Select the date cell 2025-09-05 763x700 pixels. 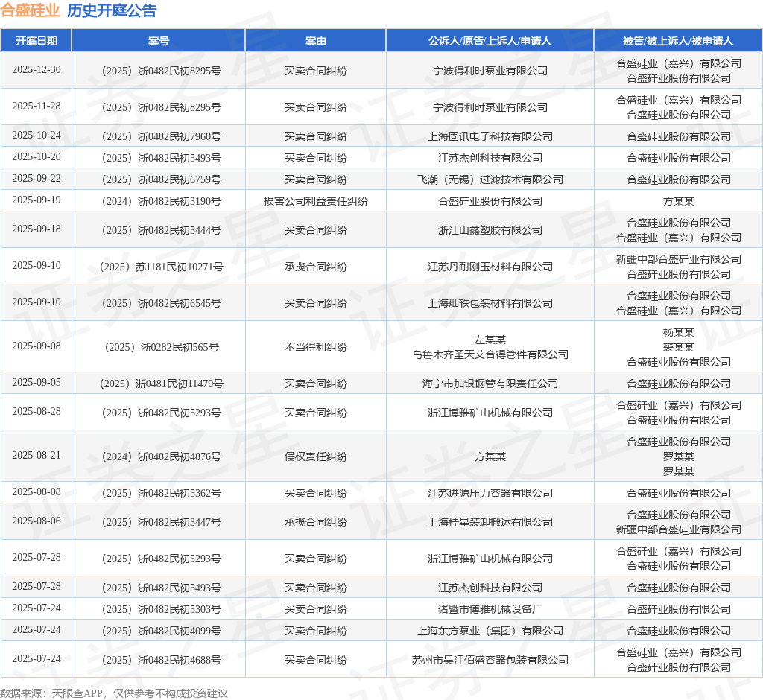(37, 382)
